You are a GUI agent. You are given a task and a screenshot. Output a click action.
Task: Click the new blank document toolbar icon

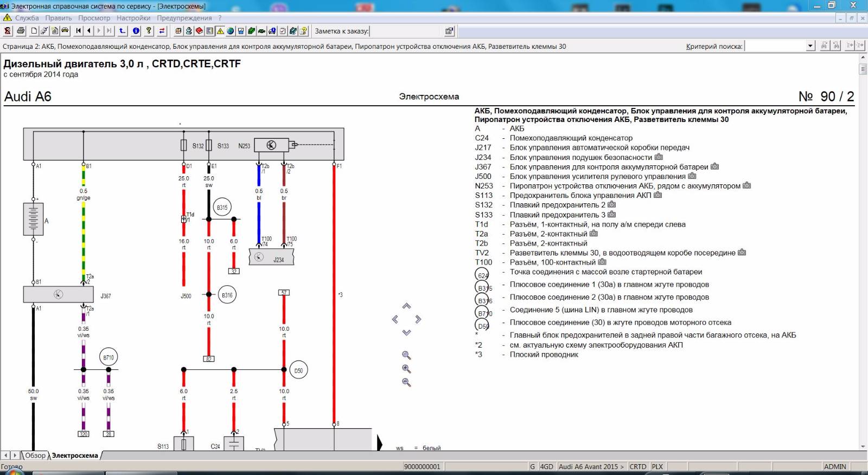point(34,31)
